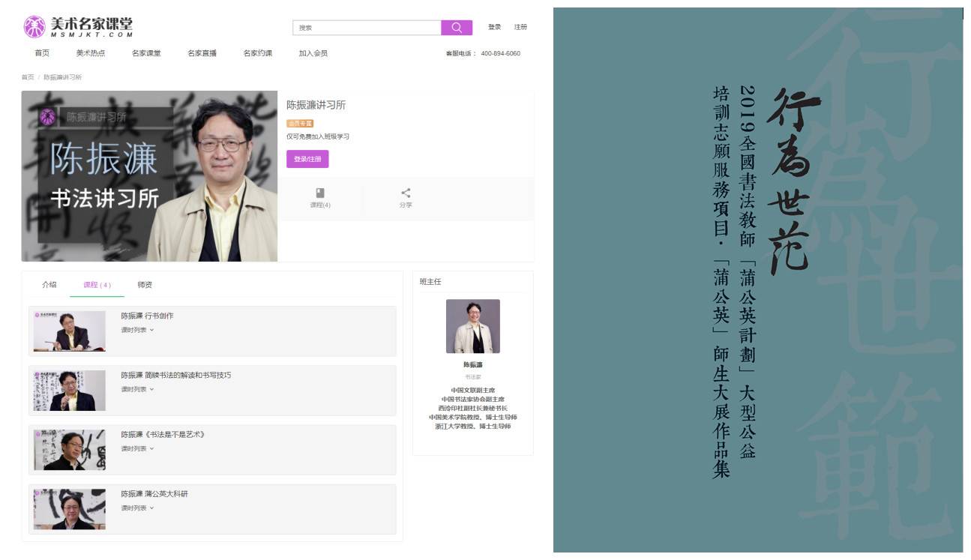Viewport: 971px width, 560px height.
Task: Click the 班主任 portrait photo of 陈振濂
Action: click(x=473, y=326)
